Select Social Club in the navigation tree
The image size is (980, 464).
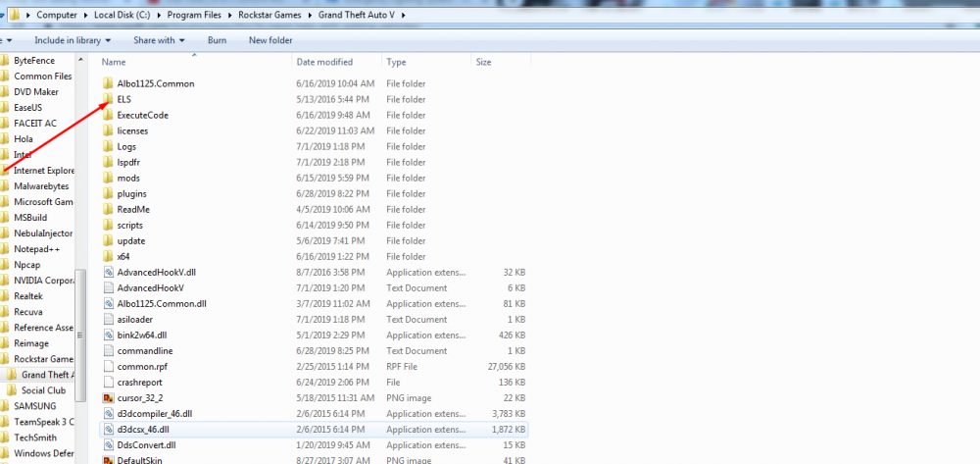click(43, 390)
